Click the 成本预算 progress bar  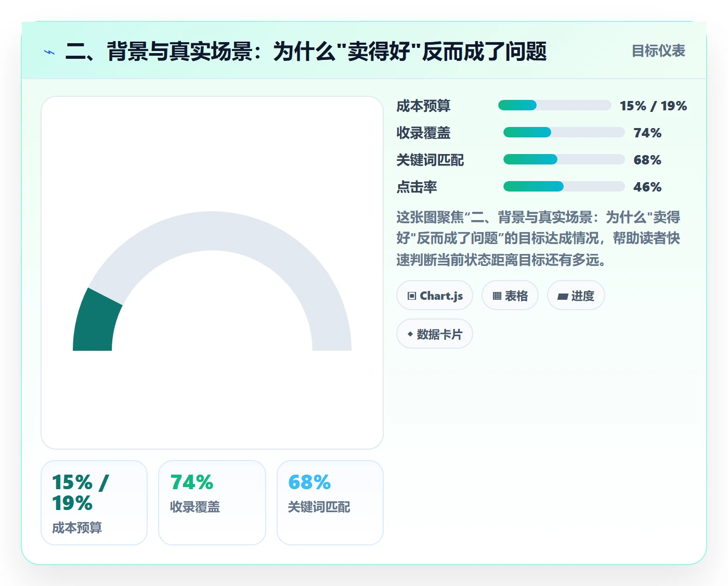(x=555, y=106)
